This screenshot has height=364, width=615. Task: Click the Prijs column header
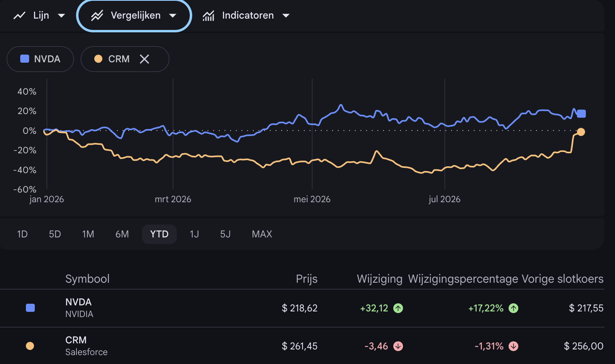point(307,279)
